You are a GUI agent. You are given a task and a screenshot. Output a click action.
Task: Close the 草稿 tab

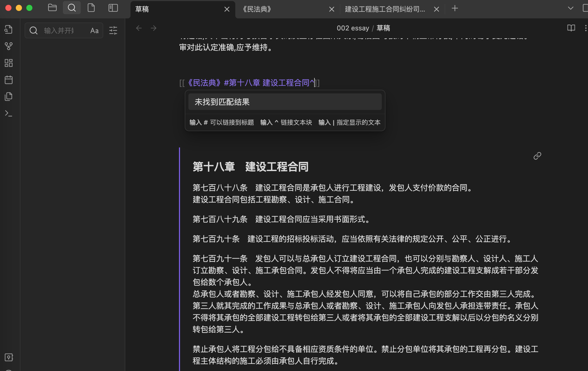(227, 9)
